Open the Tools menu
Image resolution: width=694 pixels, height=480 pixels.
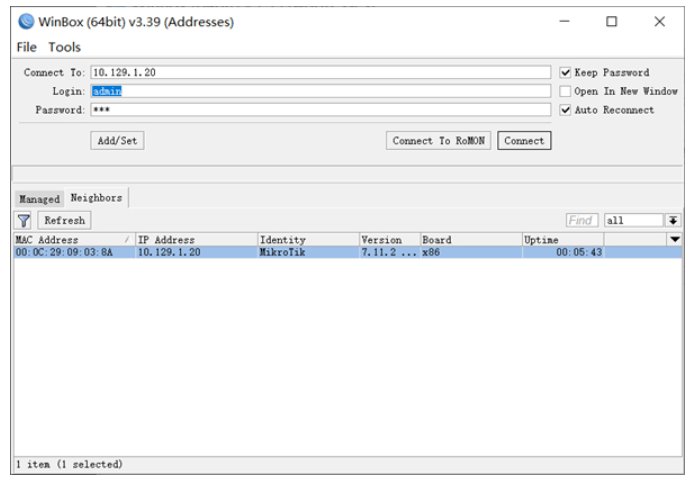(65, 47)
